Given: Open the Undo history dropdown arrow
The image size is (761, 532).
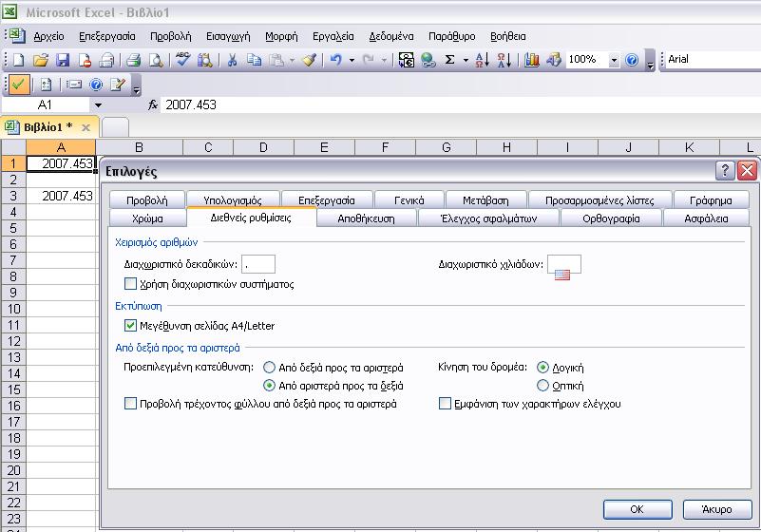Looking at the screenshot, I should coord(352,60).
